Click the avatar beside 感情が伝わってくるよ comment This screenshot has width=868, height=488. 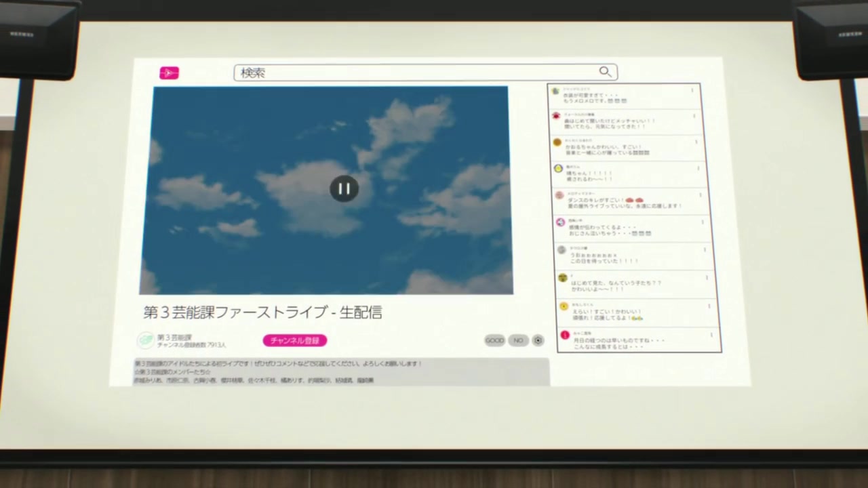click(x=560, y=222)
